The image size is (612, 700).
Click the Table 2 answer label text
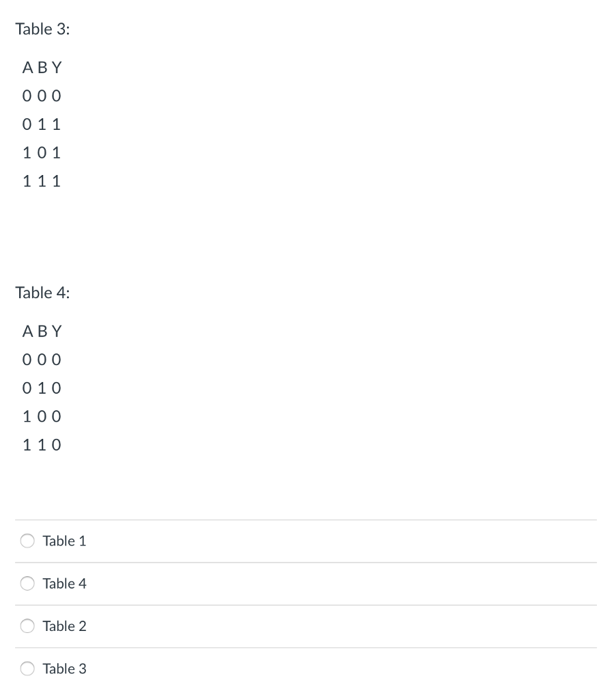tap(64, 625)
